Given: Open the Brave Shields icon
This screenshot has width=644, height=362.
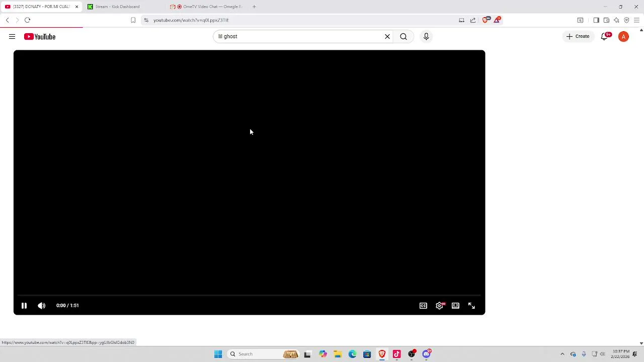Looking at the screenshot, I should pyautogui.click(x=486, y=20).
